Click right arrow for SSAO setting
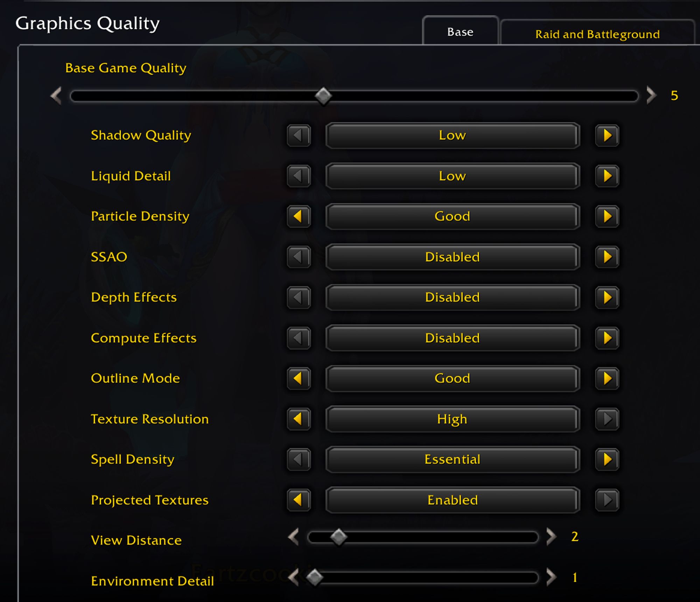 [607, 257]
